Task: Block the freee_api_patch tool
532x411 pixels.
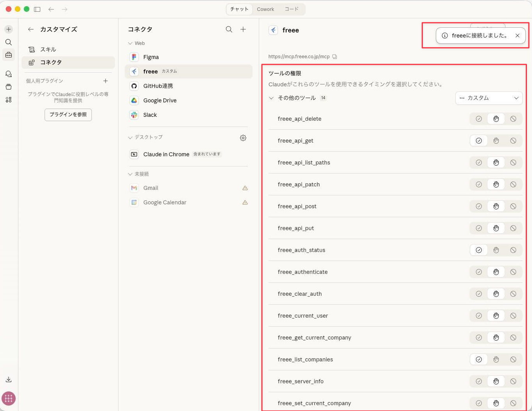Action: tap(513, 184)
